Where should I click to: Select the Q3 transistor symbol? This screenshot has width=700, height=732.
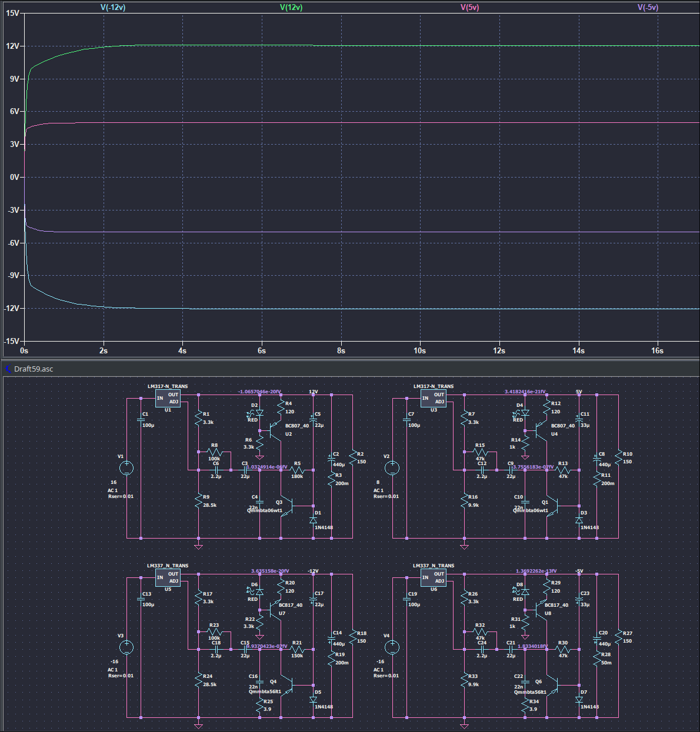[x=287, y=505]
